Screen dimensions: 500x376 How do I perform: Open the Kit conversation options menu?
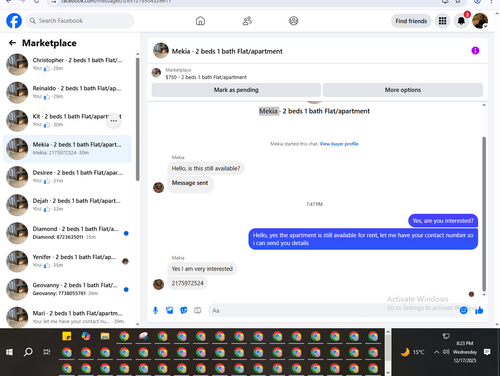point(114,121)
